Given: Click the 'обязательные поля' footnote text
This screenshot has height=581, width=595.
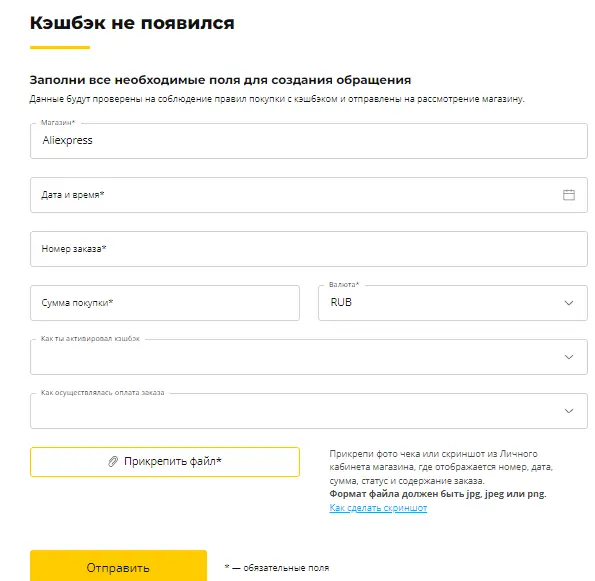Looking at the screenshot, I should point(286,568).
